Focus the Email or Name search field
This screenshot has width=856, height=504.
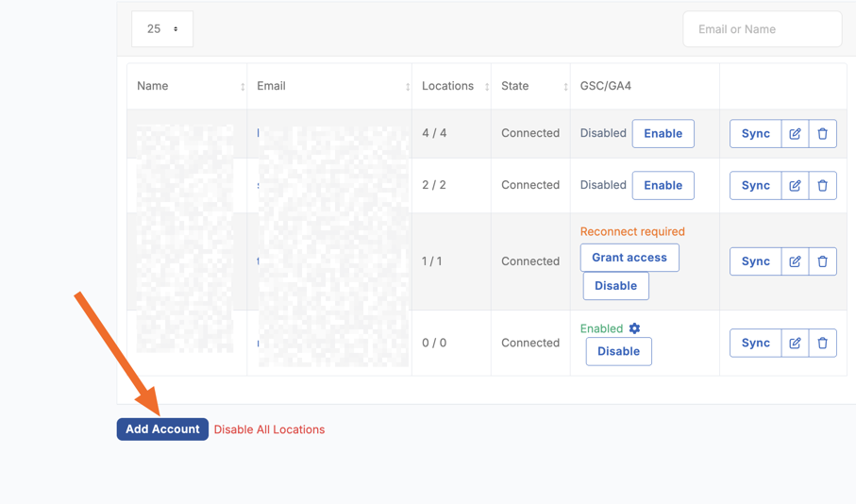point(762,29)
